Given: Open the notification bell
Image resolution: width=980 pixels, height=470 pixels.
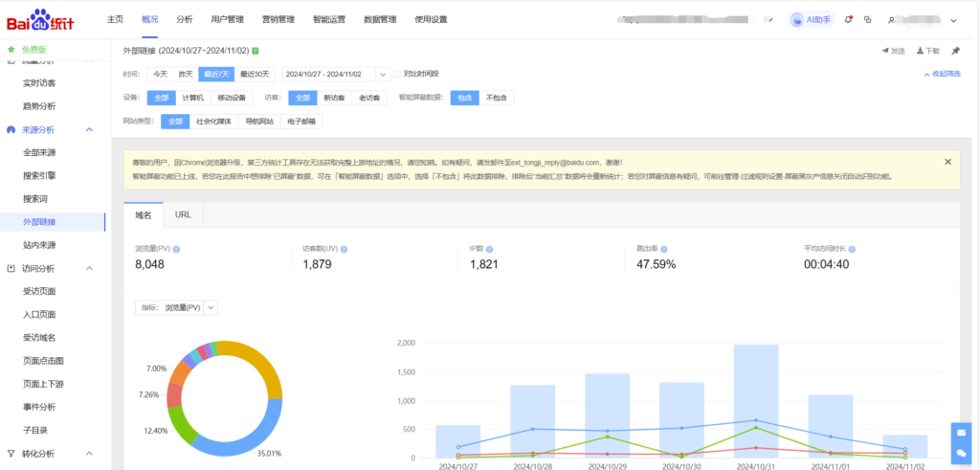Looking at the screenshot, I should pyautogui.click(x=848, y=20).
